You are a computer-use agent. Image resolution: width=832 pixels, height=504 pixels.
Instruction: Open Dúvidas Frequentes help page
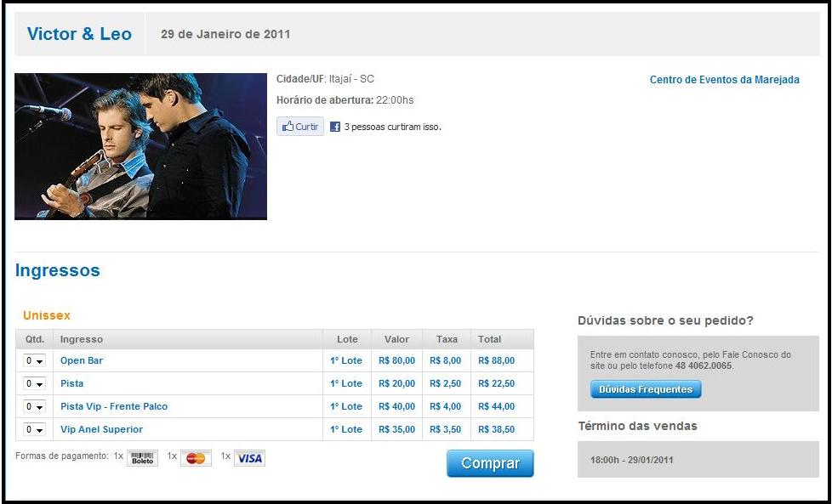pyautogui.click(x=646, y=389)
